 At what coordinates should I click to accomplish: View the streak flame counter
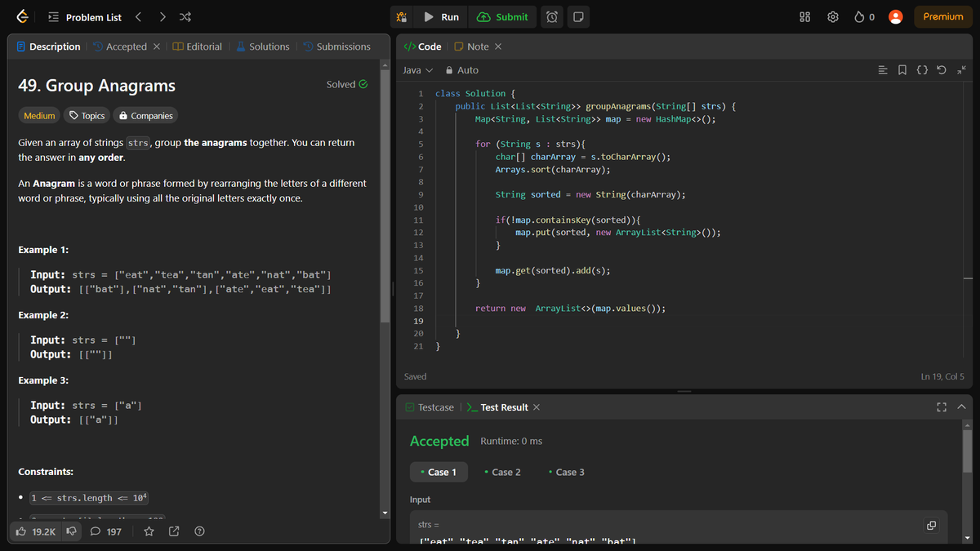(x=864, y=16)
